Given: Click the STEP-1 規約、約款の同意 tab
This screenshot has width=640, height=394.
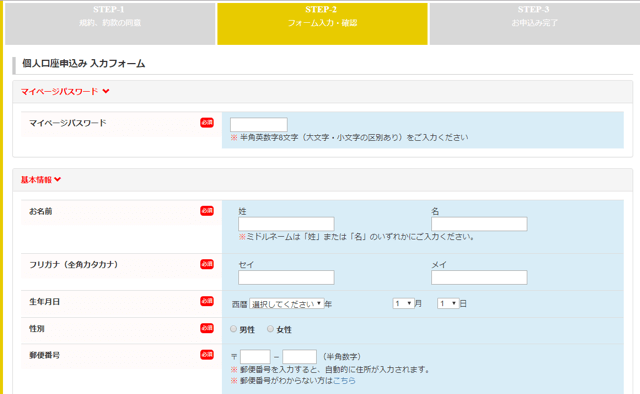Looking at the screenshot, I should (x=110, y=23).
